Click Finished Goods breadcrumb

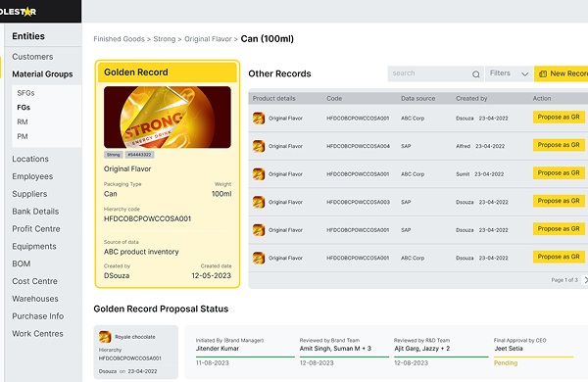[119, 39]
